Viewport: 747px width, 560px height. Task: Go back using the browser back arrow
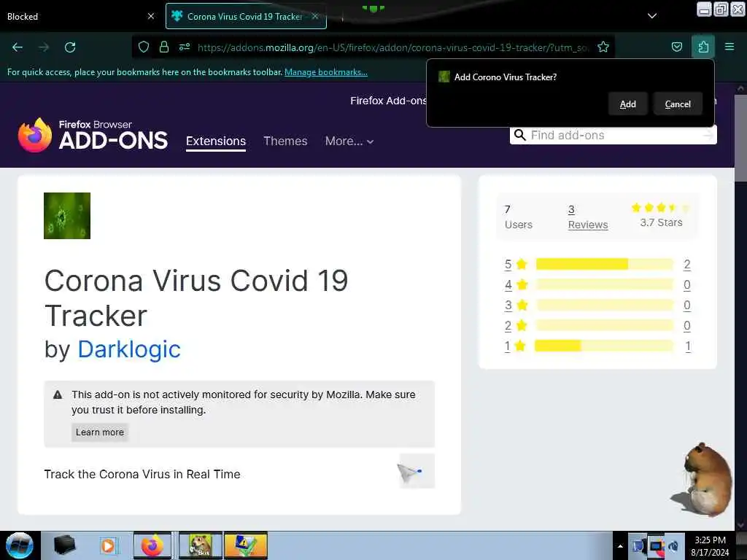click(18, 47)
